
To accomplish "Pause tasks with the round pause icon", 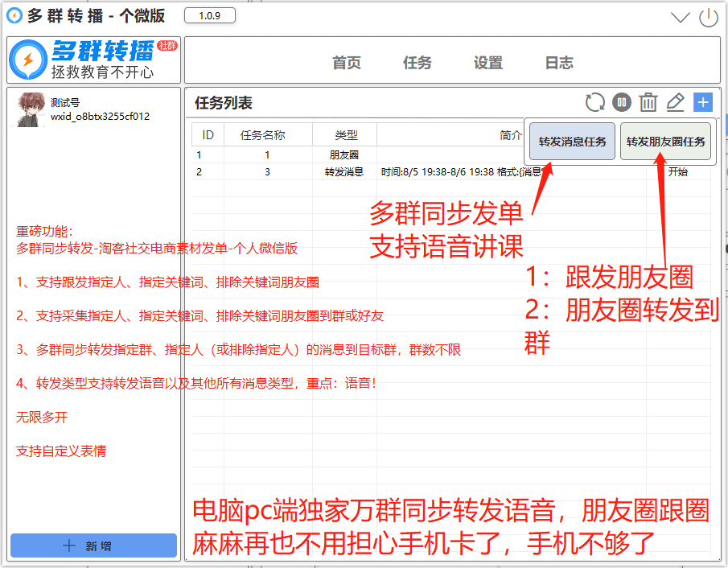I will coord(622,102).
